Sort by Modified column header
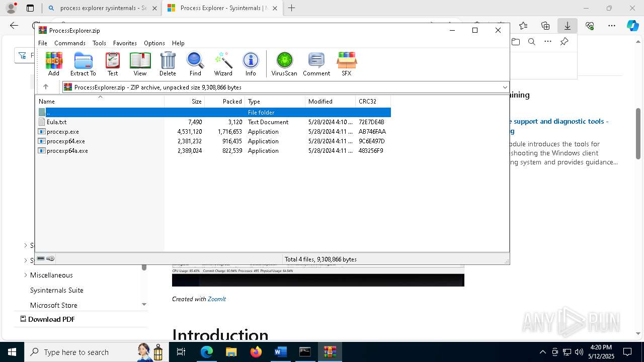Viewport: 644px width, 362px height. click(x=330, y=102)
